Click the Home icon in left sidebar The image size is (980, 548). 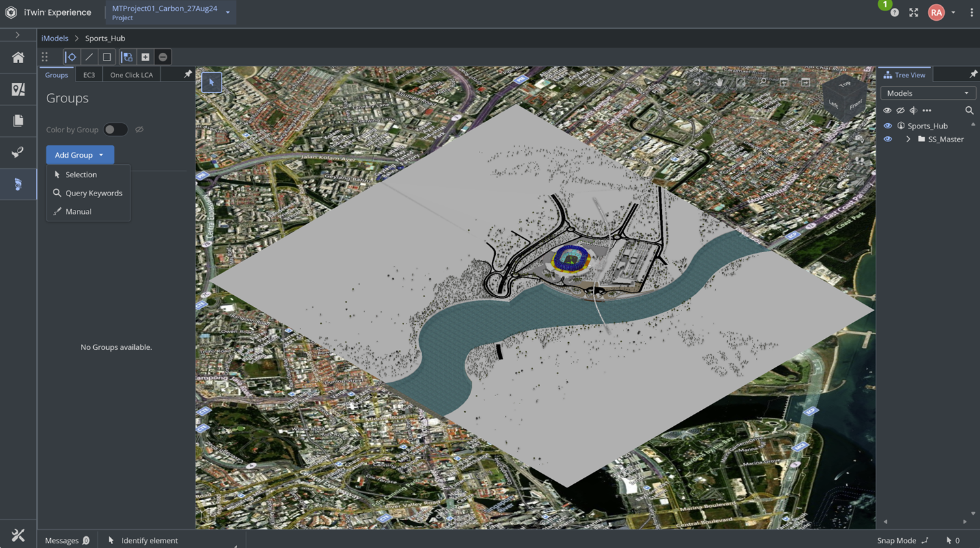click(x=18, y=58)
